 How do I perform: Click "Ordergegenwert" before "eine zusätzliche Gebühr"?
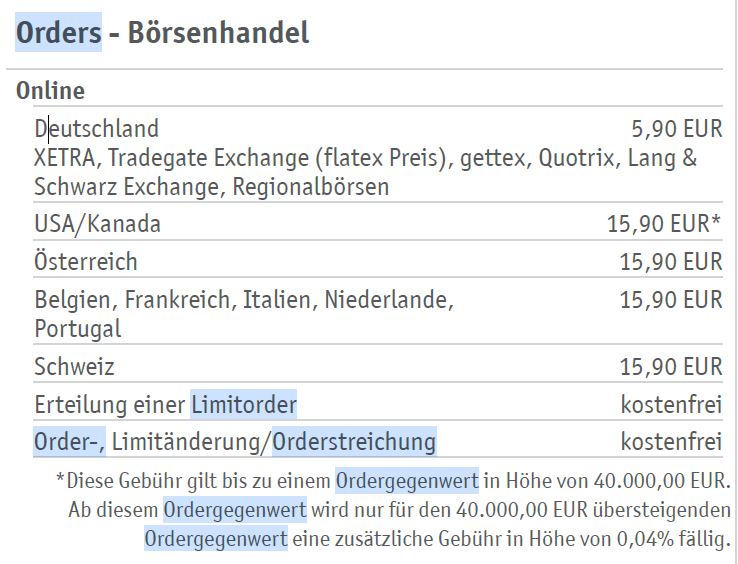(x=216, y=540)
